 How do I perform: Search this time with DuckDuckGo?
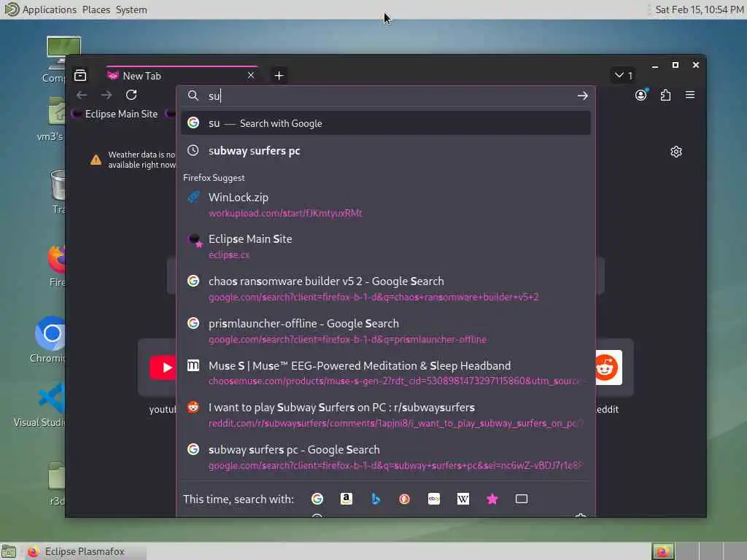[404, 499]
